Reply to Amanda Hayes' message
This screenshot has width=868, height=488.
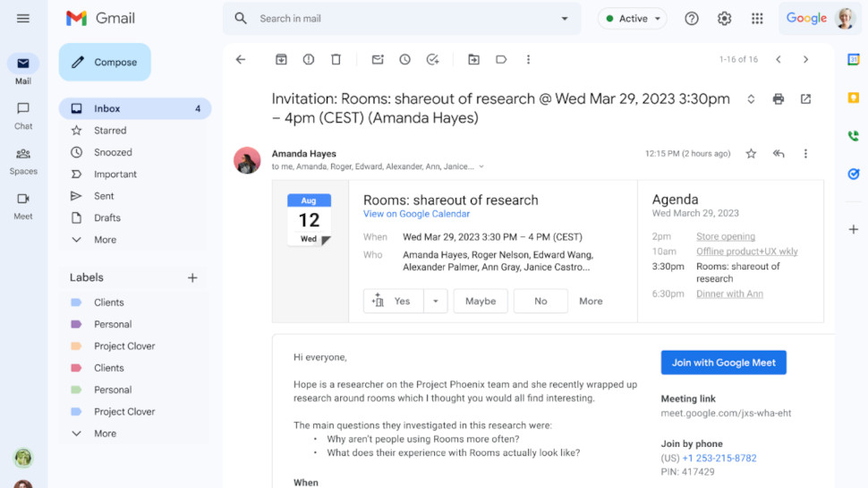coord(779,154)
